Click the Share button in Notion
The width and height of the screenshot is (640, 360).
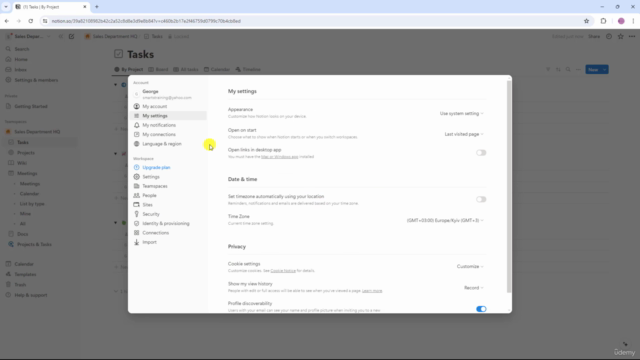point(594,36)
